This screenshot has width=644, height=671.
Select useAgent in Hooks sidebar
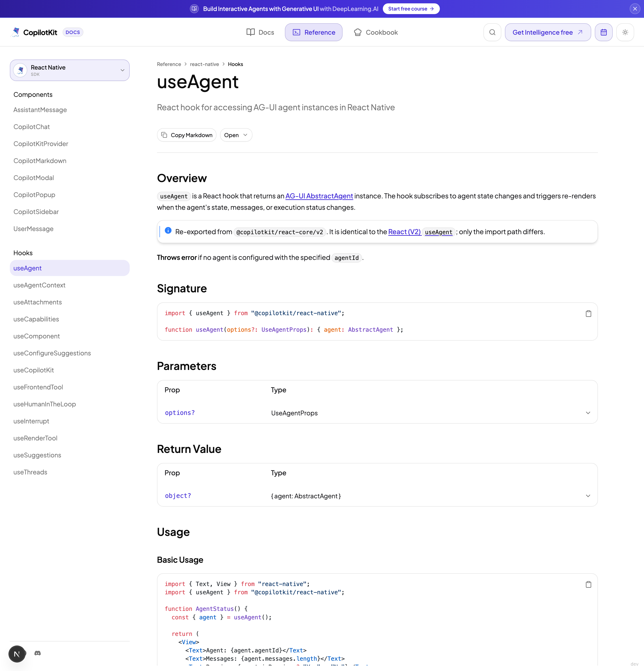70,268
